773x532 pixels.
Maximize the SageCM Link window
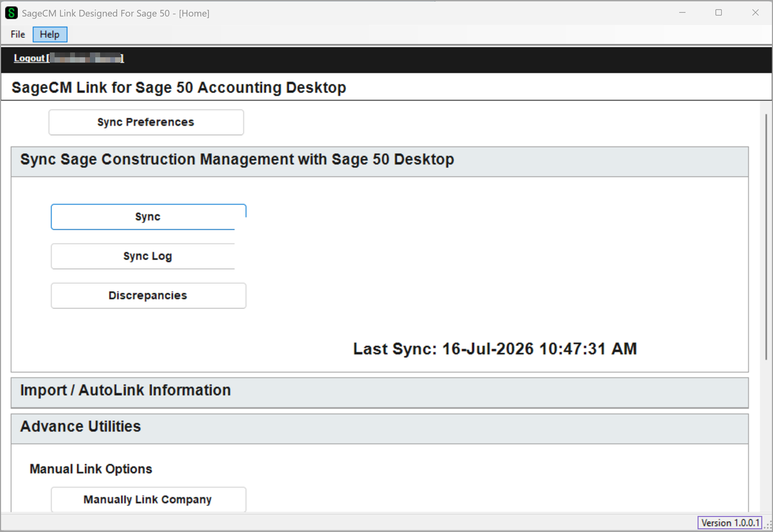pyautogui.click(x=719, y=12)
